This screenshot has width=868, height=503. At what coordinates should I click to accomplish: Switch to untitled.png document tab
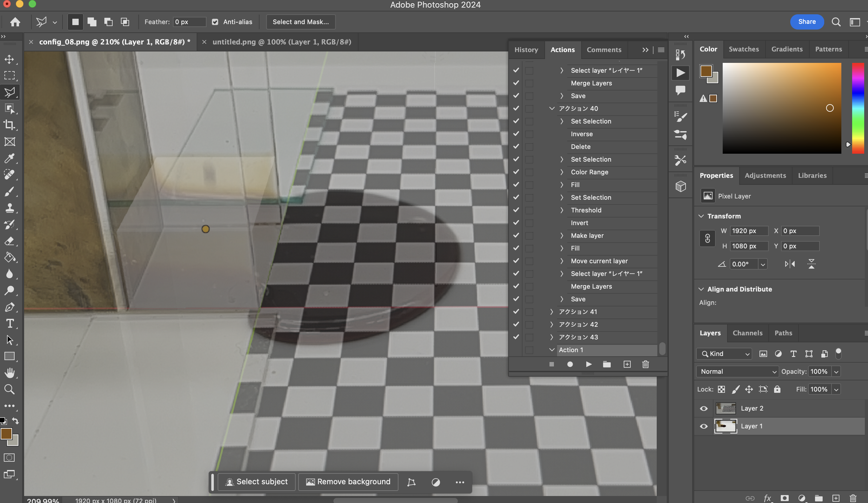281,42
